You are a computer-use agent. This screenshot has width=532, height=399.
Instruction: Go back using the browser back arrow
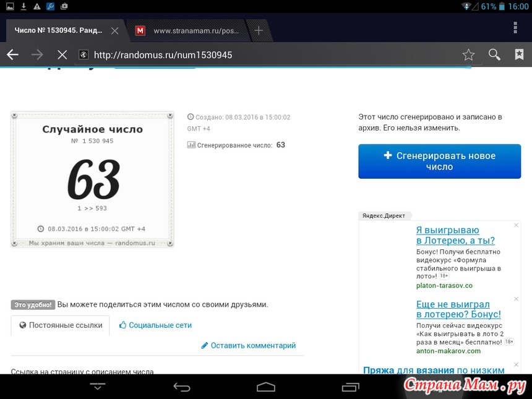pyautogui.click(x=12, y=54)
